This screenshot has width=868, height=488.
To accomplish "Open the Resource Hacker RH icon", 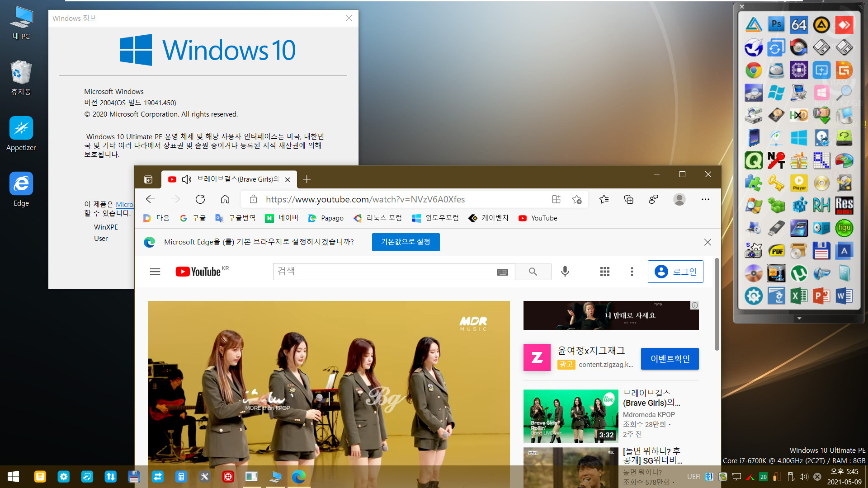I will point(821,206).
